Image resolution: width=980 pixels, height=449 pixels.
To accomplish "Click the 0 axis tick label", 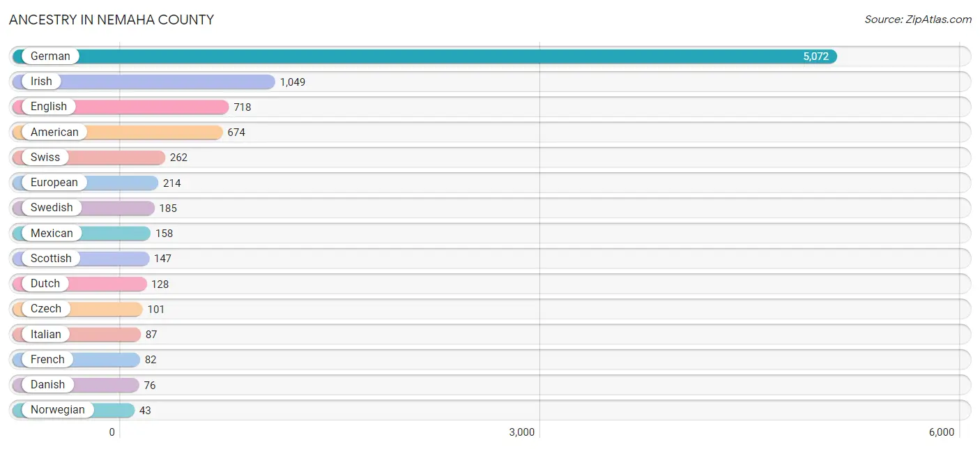I will pyautogui.click(x=112, y=432).
